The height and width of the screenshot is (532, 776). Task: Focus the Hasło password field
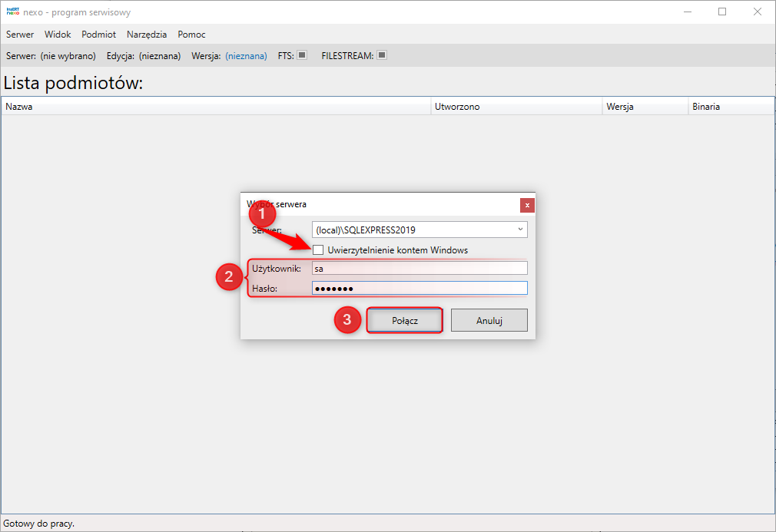[x=420, y=288]
